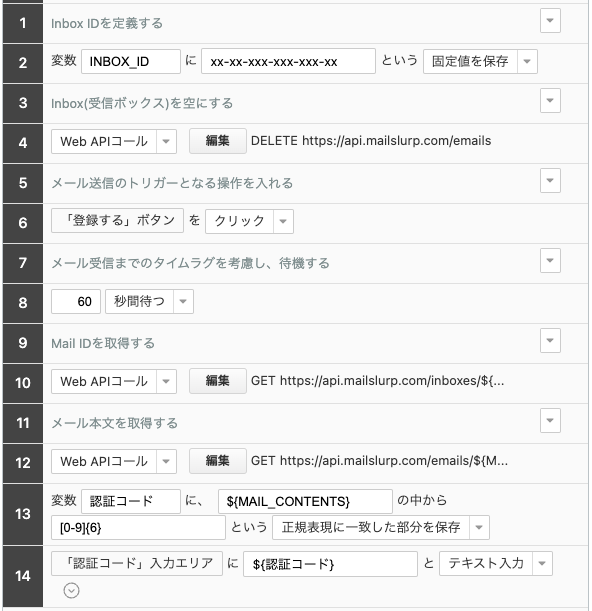Open Web APIコール dropdown in step 12

[x=166, y=461]
